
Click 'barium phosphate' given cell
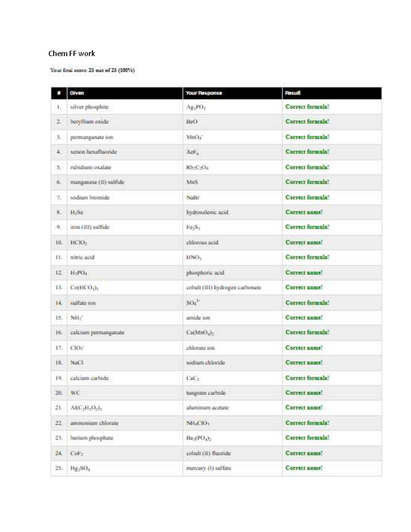point(91,438)
